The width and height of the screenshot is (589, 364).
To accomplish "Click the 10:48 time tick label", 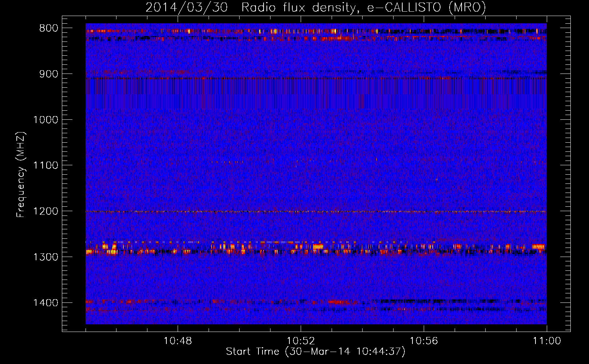I will (178, 341).
